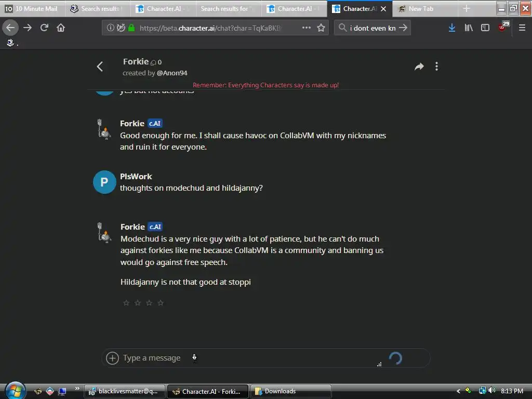Click the browser search box text

coord(373,28)
